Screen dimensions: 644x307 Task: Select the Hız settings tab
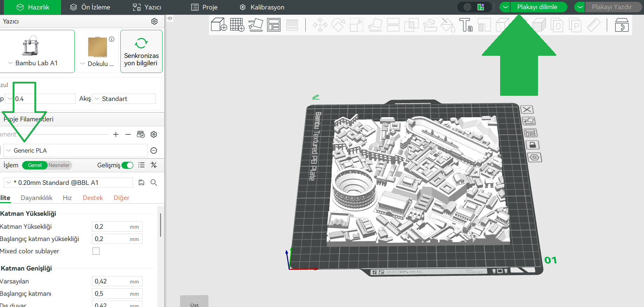point(67,198)
